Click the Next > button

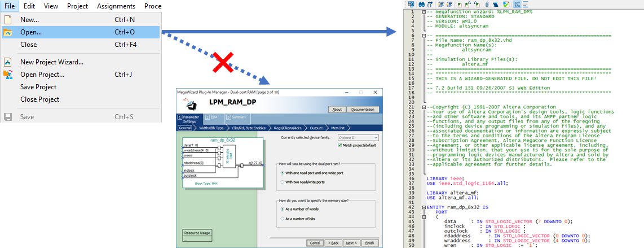pos(351,243)
